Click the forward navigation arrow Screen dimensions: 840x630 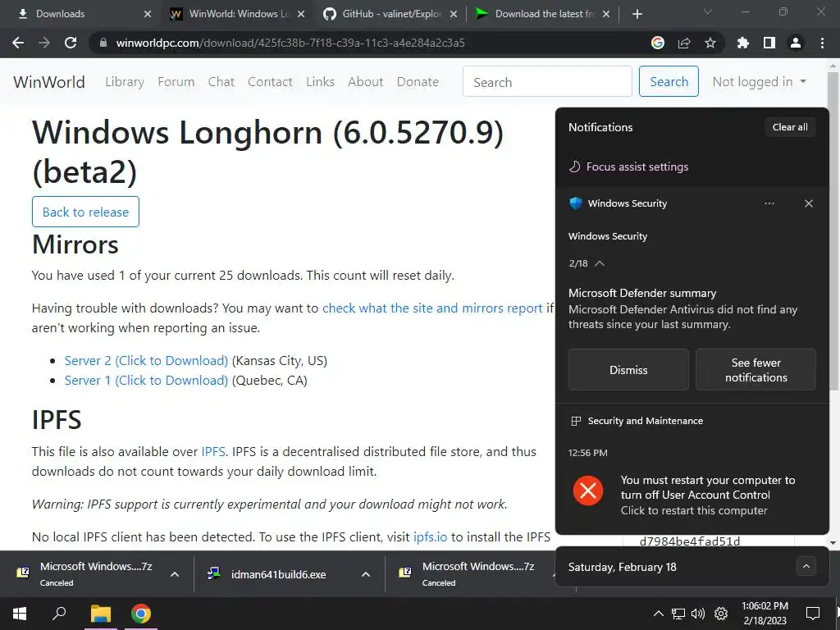pyautogui.click(x=44, y=43)
